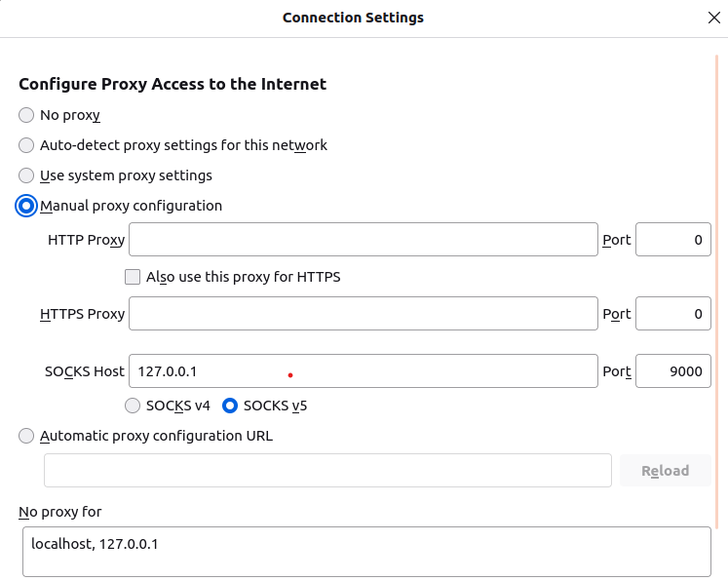728x581 pixels.
Task: Select Automatic proxy configuration URL option
Action: tap(26, 436)
